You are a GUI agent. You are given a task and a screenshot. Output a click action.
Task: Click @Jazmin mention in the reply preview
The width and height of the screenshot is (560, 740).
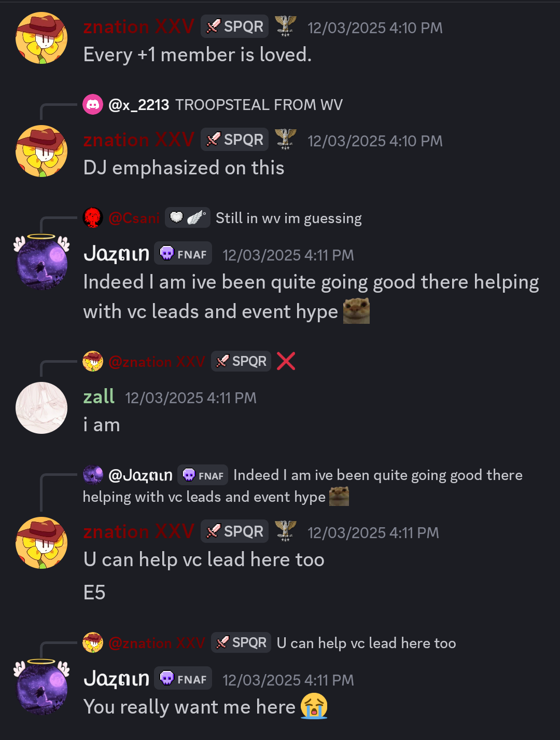[141, 475]
